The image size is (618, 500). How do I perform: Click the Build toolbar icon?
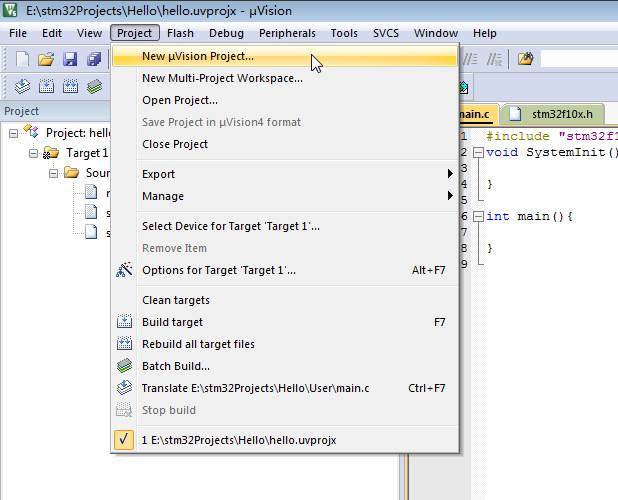[47, 86]
